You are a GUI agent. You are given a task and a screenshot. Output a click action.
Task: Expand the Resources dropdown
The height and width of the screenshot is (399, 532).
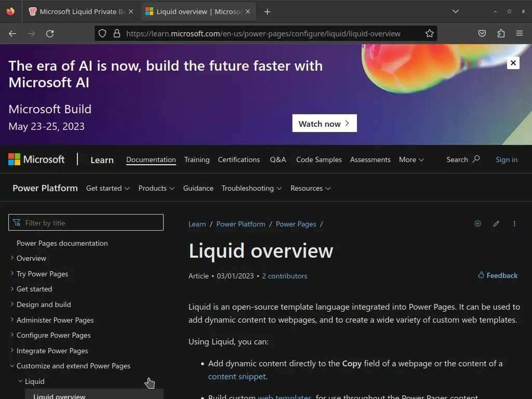311,188
